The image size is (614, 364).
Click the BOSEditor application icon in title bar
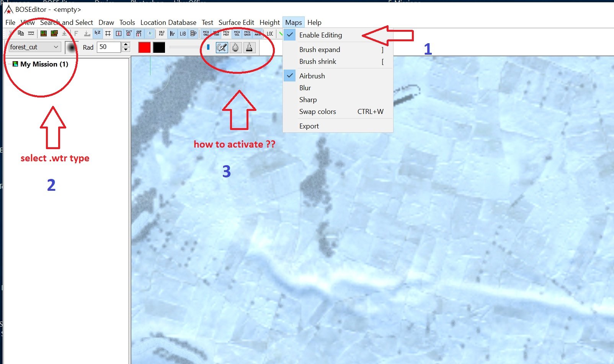[8, 10]
